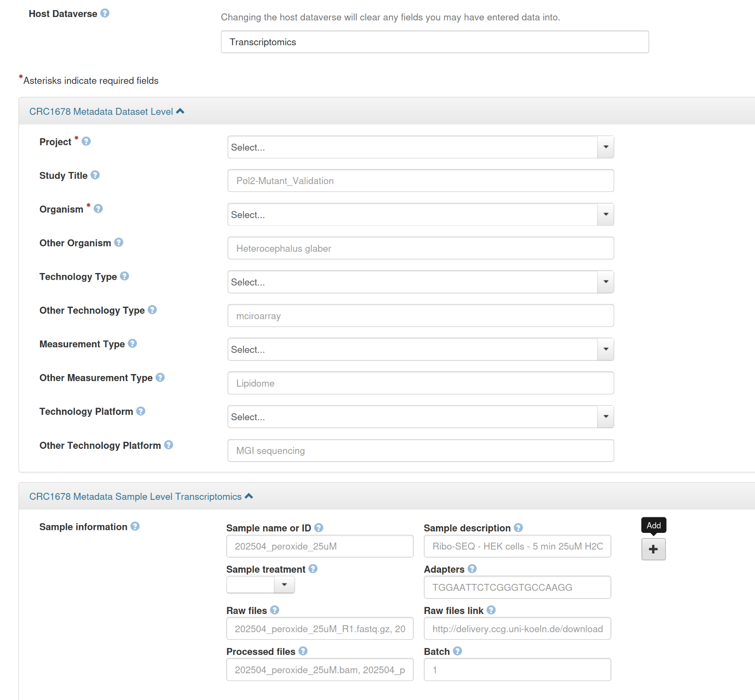Open the Organism select dropdown

[x=420, y=215]
